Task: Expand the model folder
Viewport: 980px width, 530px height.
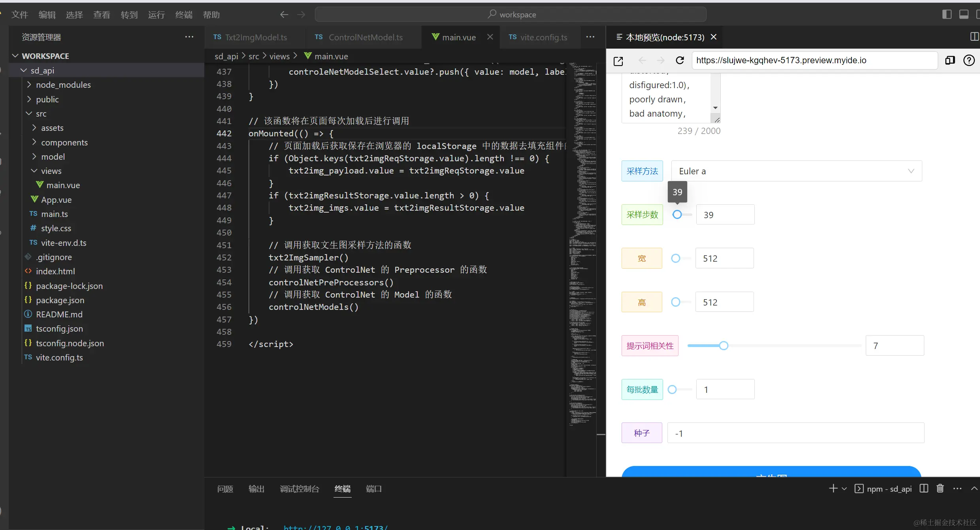Action: [34, 157]
